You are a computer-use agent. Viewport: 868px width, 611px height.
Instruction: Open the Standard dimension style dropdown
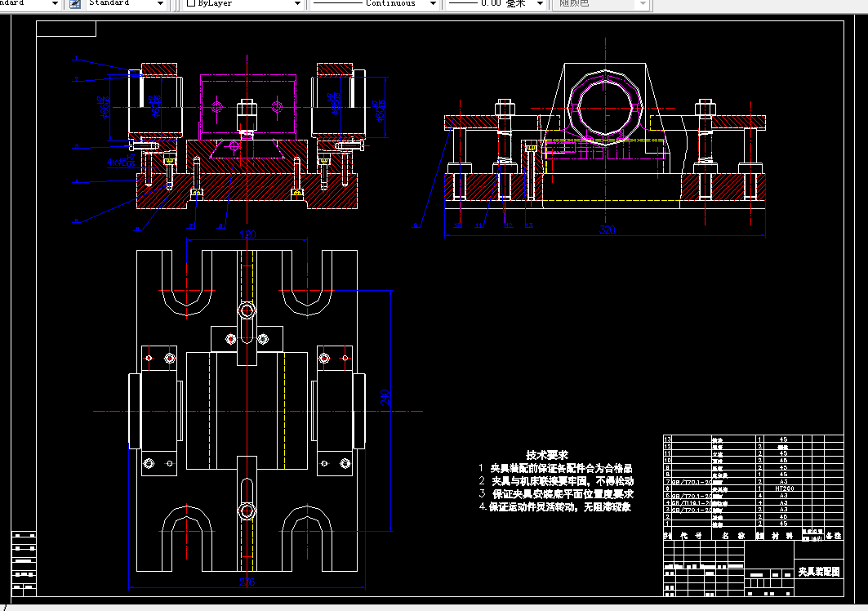[x=127, y=4]
